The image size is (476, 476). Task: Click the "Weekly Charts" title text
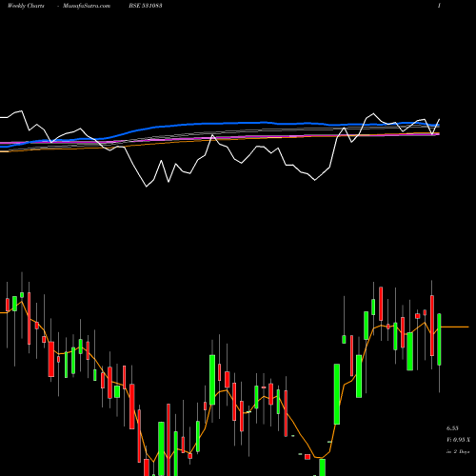click(26, 6)
